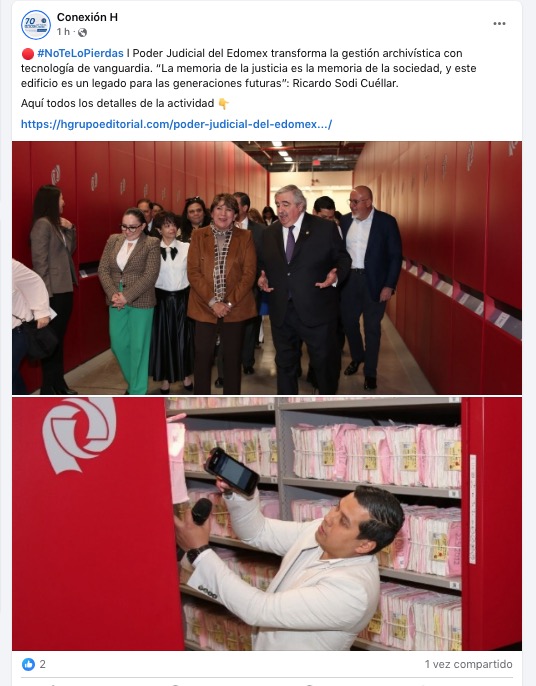This screenshot has height=686, width=536.
Task: Open photo of officials walking archive corridor
Action: [267, 268]
